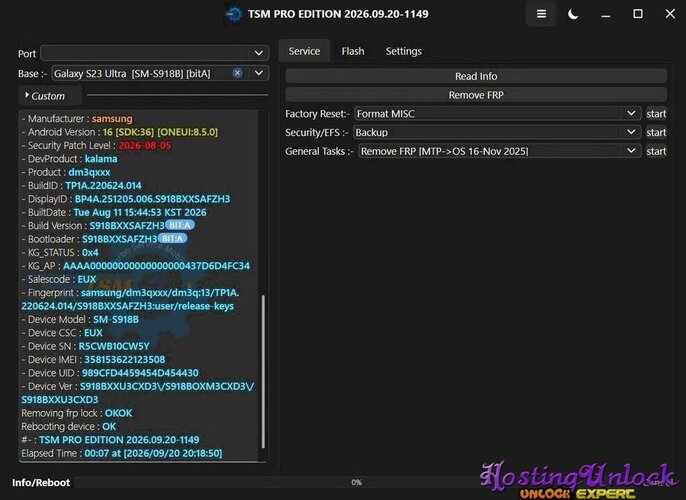Viewport: 686px width, 500px height.
Task: Select Device CSC value EUX
Action: [x=93, y=333]
